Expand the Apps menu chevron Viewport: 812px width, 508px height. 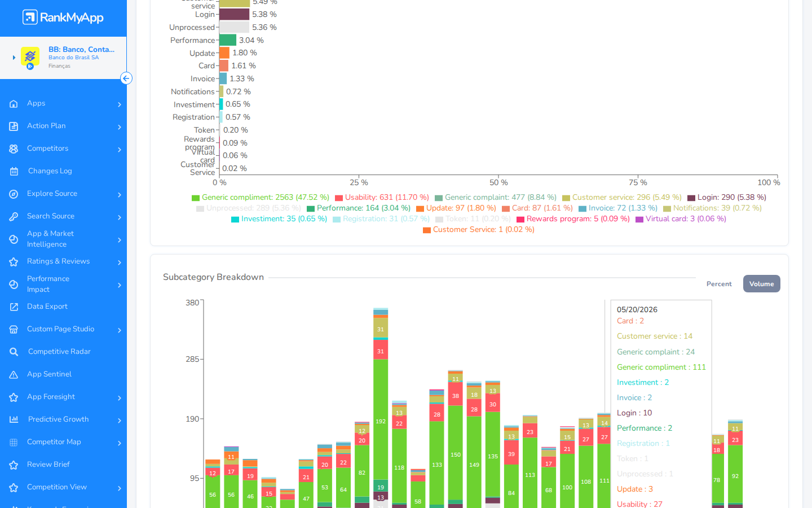[120, 104]
